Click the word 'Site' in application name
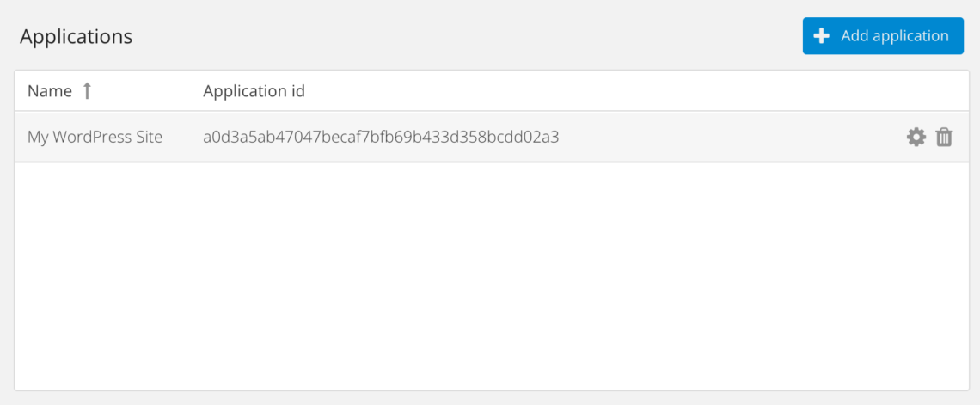Screen dimensions: 980x405 pos(148,137)
